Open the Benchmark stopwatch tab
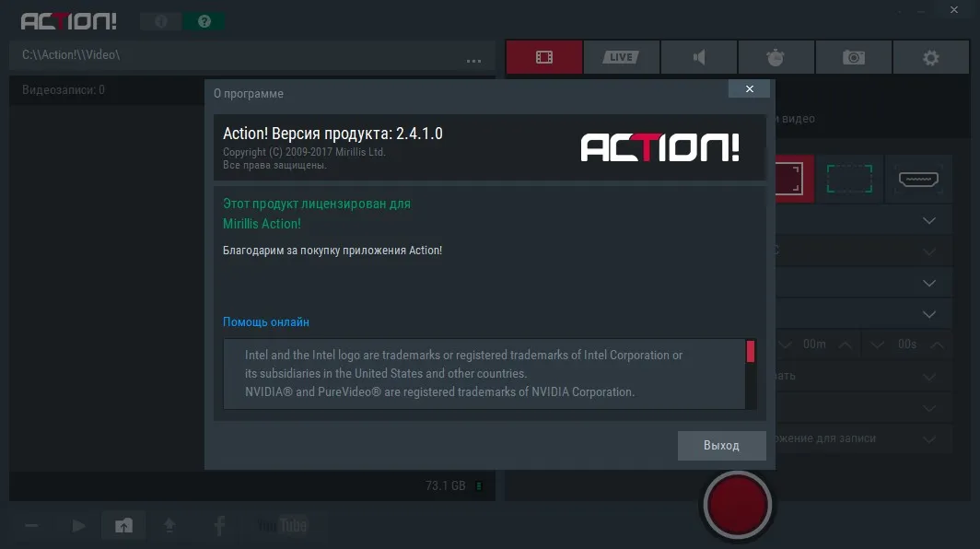980x549 pixels. pos(776,57)
